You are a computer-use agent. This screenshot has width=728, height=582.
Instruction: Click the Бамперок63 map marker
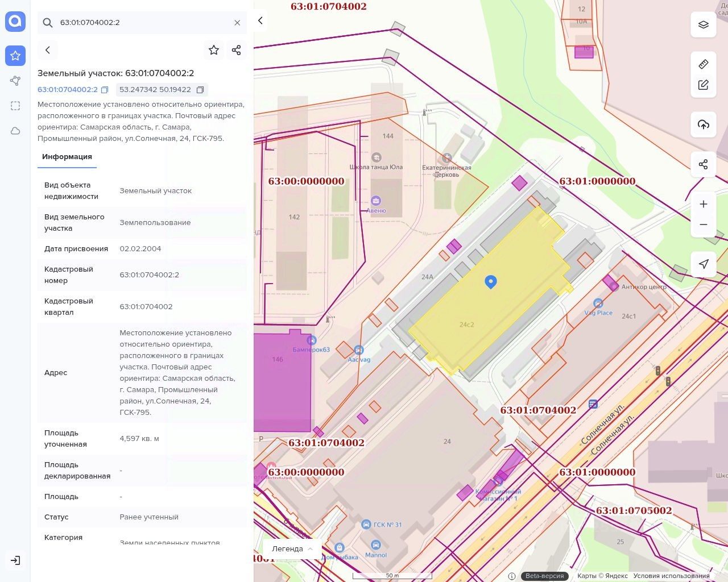(311, 340)
